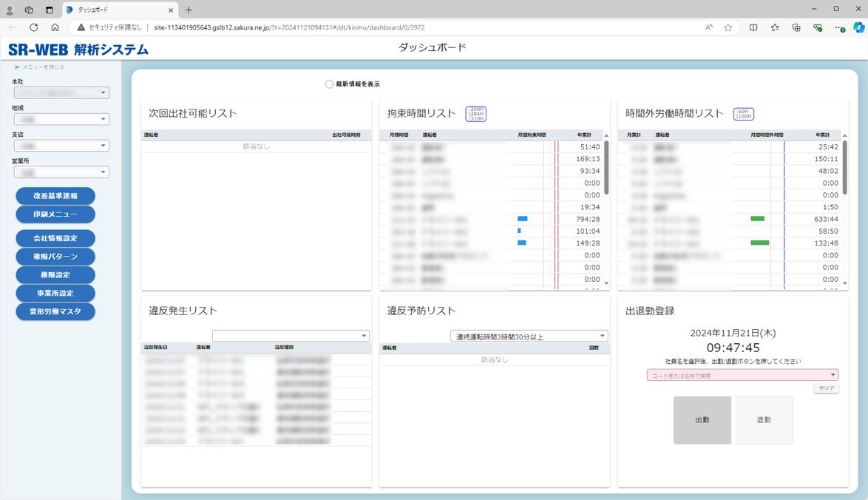Open the 印刷メニュー menu
Viewport: 868px width, 500px height.
point(55,214)
